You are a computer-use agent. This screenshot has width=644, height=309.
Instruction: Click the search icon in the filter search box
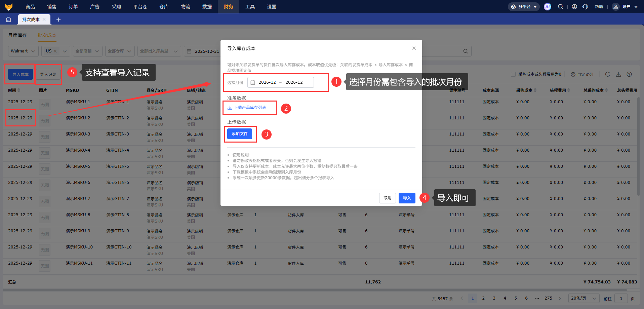click(466, 51)
